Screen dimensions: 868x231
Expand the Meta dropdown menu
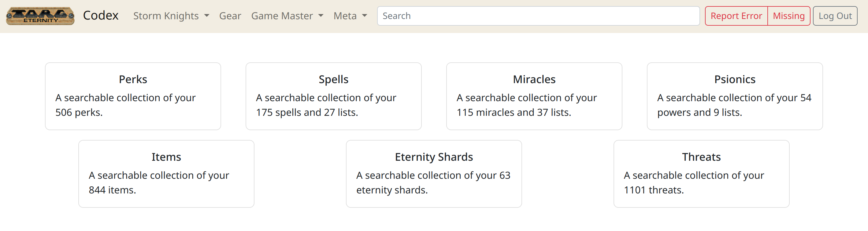pyautogui.click(x=351, y=16)
